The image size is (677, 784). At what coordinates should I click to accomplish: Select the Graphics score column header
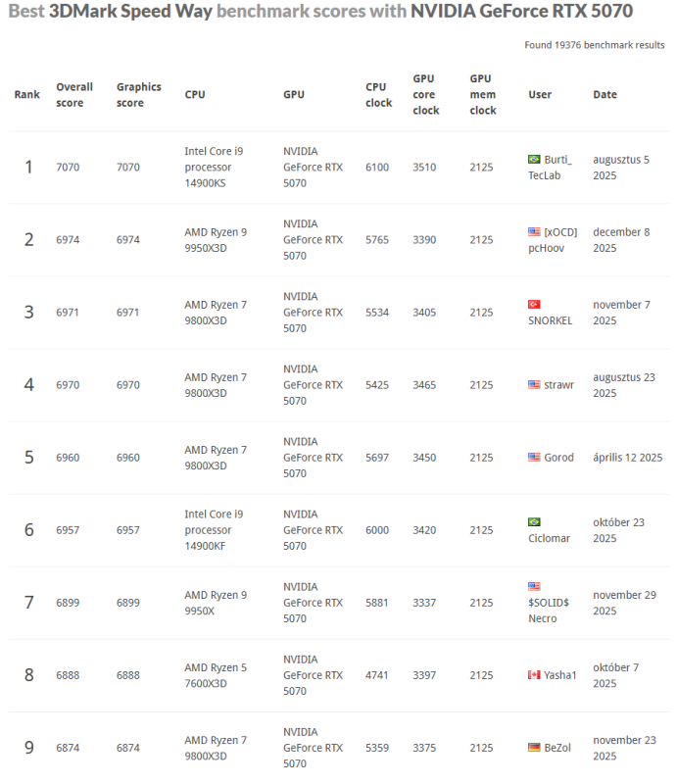(138, 94)
